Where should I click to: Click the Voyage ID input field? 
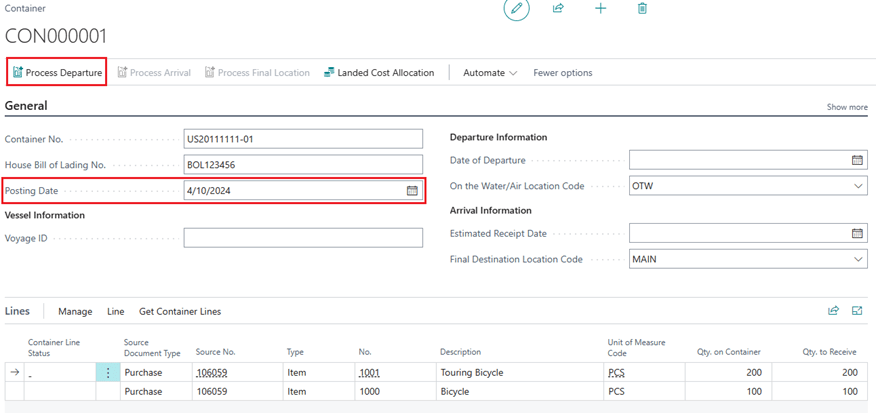(x=303, y=238)
